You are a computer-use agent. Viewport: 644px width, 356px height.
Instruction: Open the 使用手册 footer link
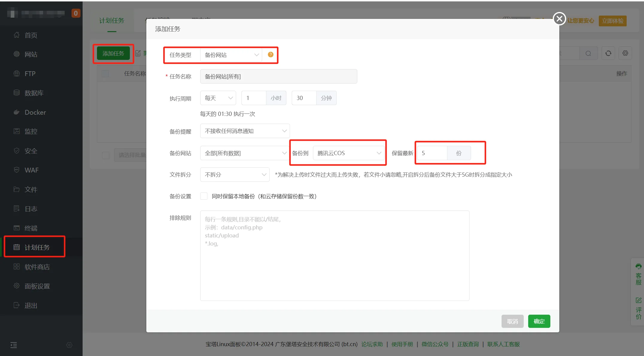coord(402,344)
